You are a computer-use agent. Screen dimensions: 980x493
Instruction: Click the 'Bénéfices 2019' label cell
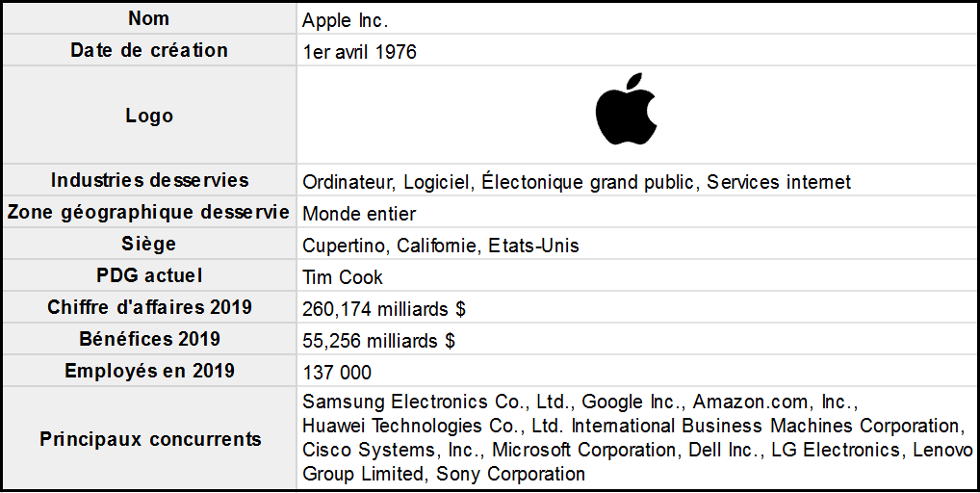[x=149, y=339]
